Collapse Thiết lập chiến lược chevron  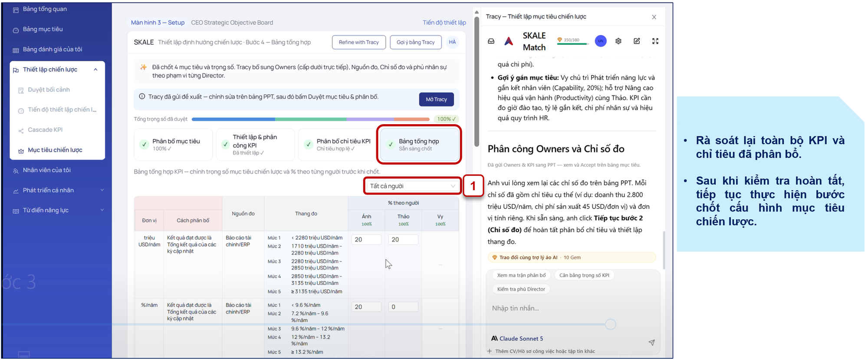pyautogui.click(x=95, y=69)
